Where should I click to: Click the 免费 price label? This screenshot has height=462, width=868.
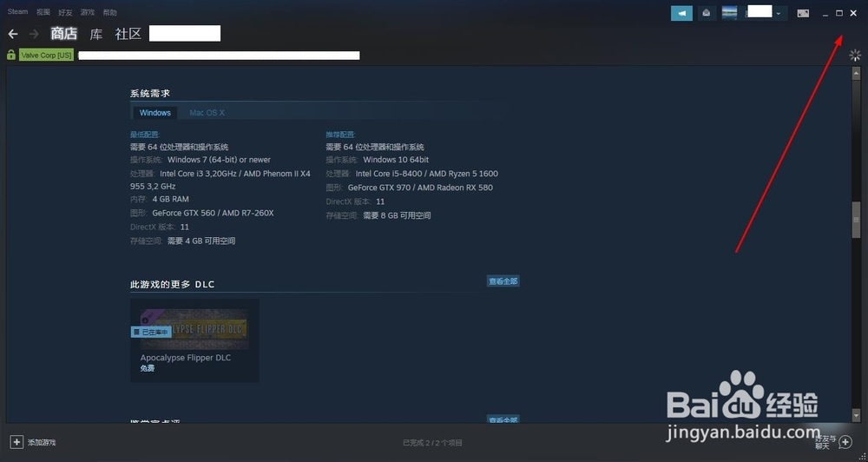click(x=148, y=368)
